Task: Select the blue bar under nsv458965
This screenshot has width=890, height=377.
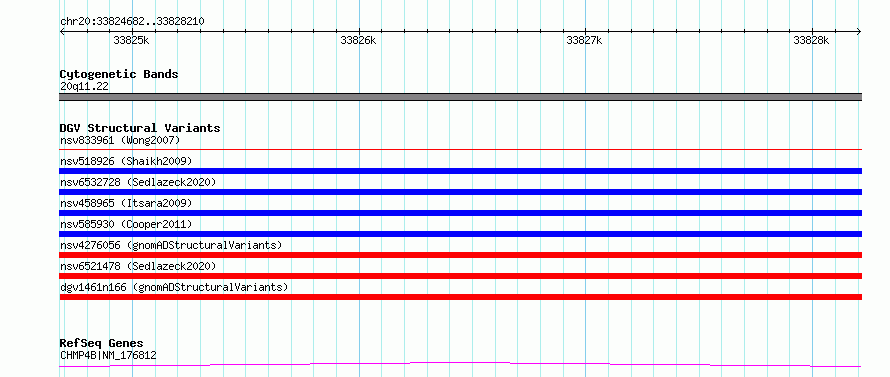Action: (x=460, y=213)
